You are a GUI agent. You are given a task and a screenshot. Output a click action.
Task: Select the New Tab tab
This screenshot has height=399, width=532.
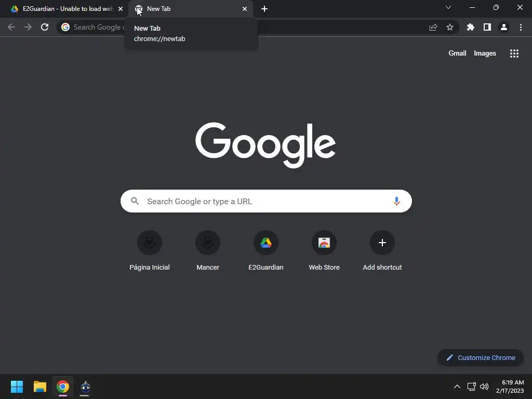(190, 9)
